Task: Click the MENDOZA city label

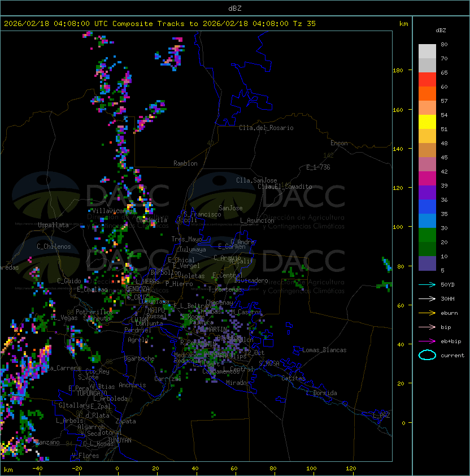Action: coord(137,288)
